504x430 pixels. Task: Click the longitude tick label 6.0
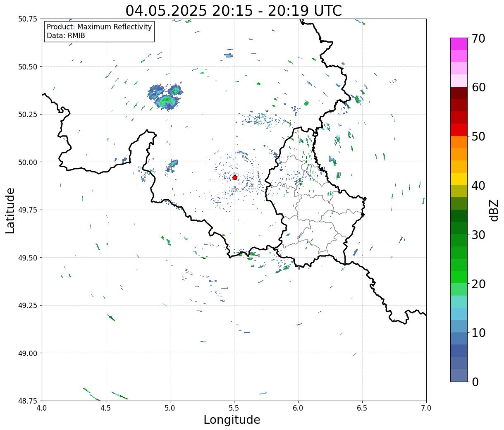pyautogui.click(x=298, y=408)
